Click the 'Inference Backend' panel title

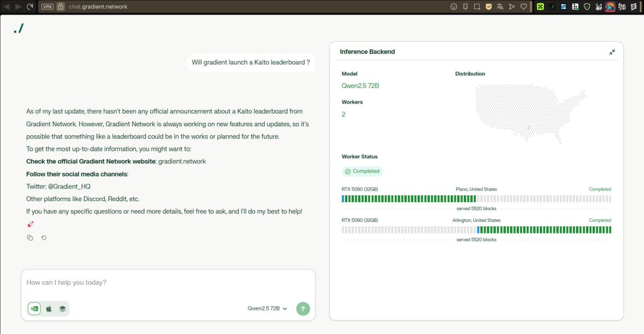(x=367, y=52)
